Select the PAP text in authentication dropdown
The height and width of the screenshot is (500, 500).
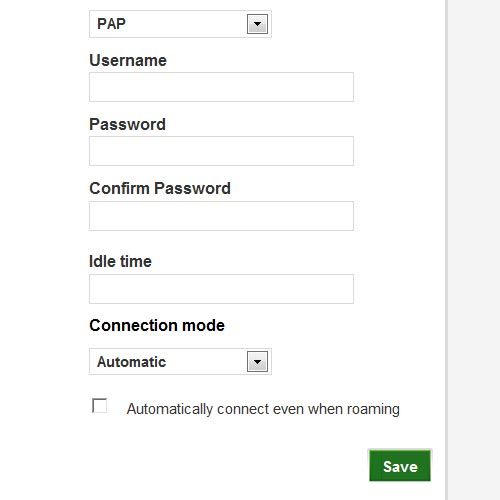tap(111, 24)
